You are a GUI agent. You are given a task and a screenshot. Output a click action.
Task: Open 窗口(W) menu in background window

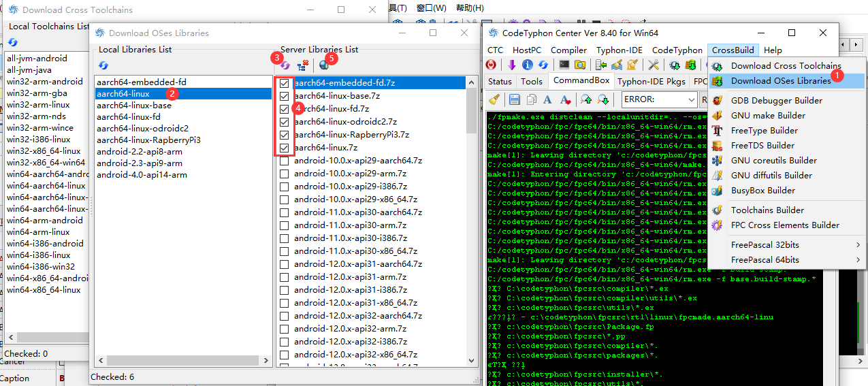tap(431, 7)
